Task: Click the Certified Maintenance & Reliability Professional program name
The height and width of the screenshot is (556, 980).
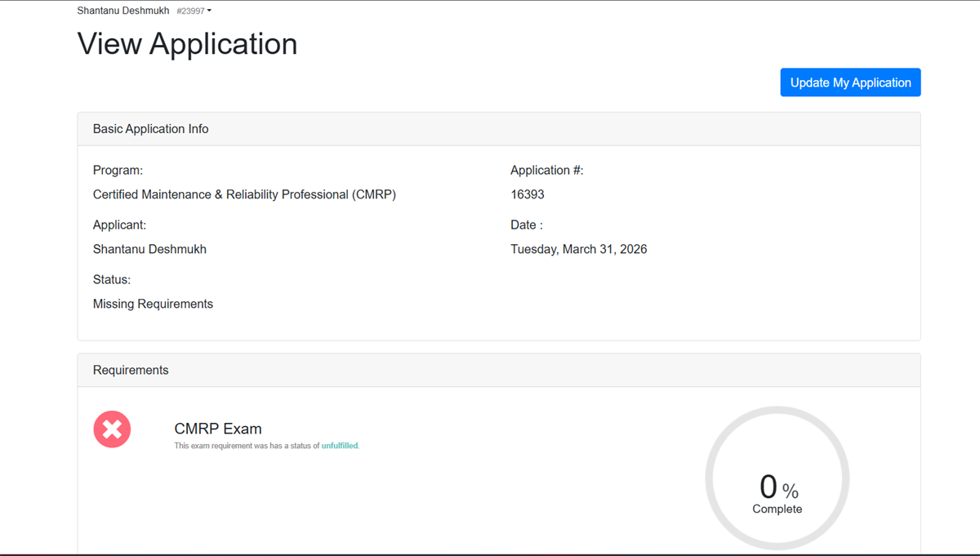Action: [244, 194]
